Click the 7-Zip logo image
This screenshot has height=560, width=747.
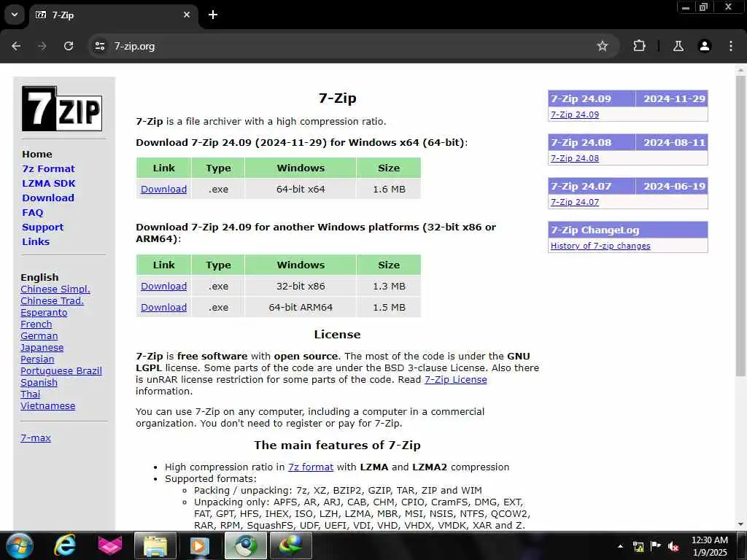pyautogui.click(x=62, y=109)
